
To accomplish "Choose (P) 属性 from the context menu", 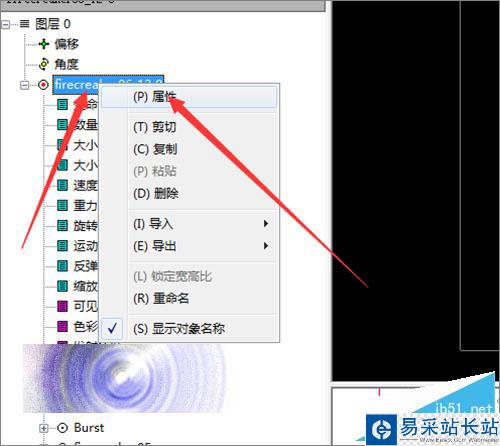I will [189, 97].
